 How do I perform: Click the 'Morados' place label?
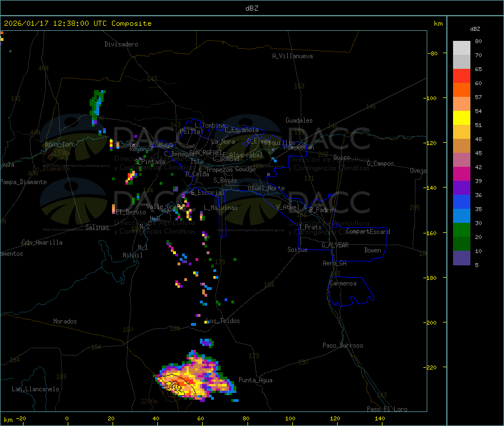click(x=65, y=321)
